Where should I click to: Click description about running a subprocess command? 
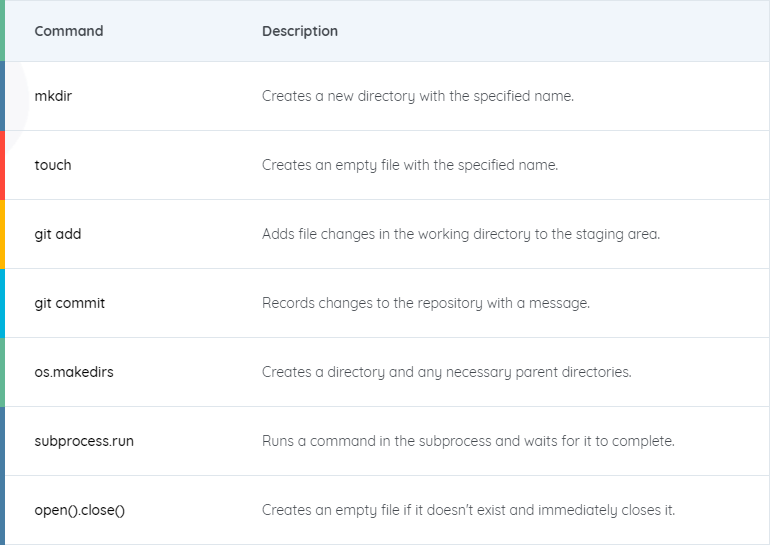pyautogui.click(x=468, y=441)
